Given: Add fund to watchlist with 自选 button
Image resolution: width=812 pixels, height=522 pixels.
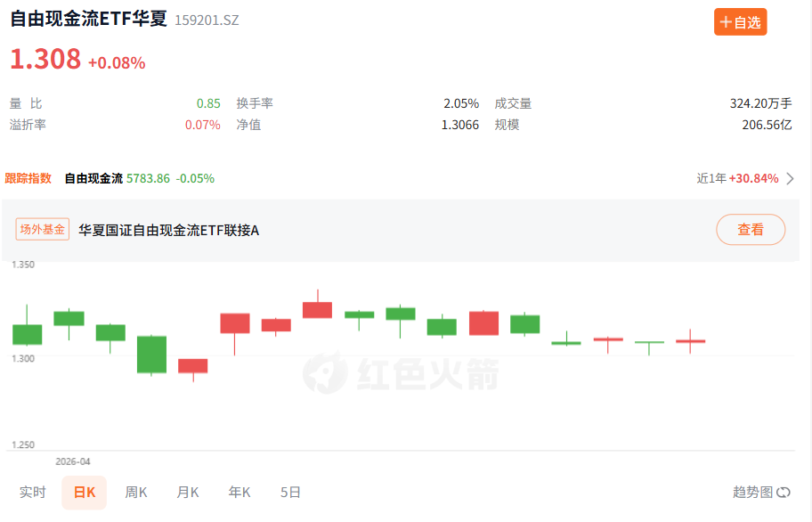Looking at the screenshot, I should [740, 22].
